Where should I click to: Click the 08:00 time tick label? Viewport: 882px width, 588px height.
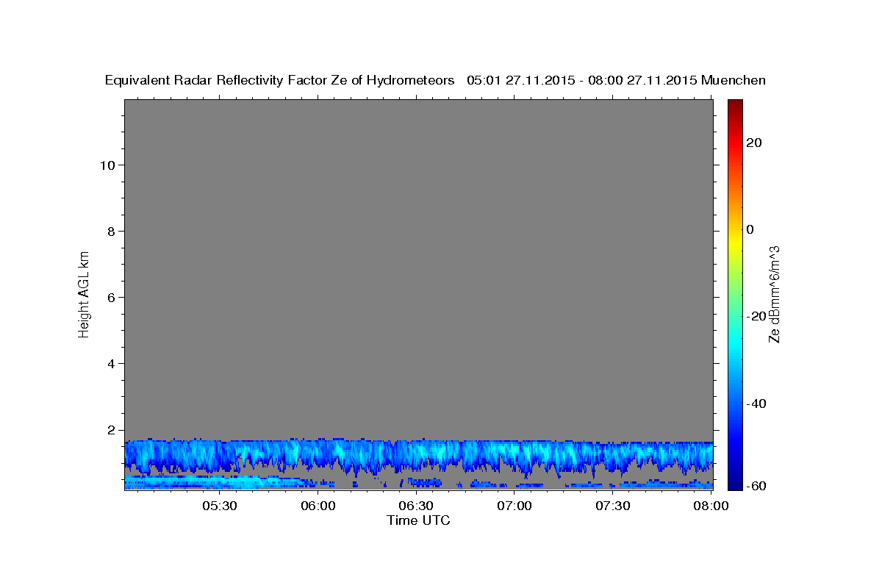[710, 506]
